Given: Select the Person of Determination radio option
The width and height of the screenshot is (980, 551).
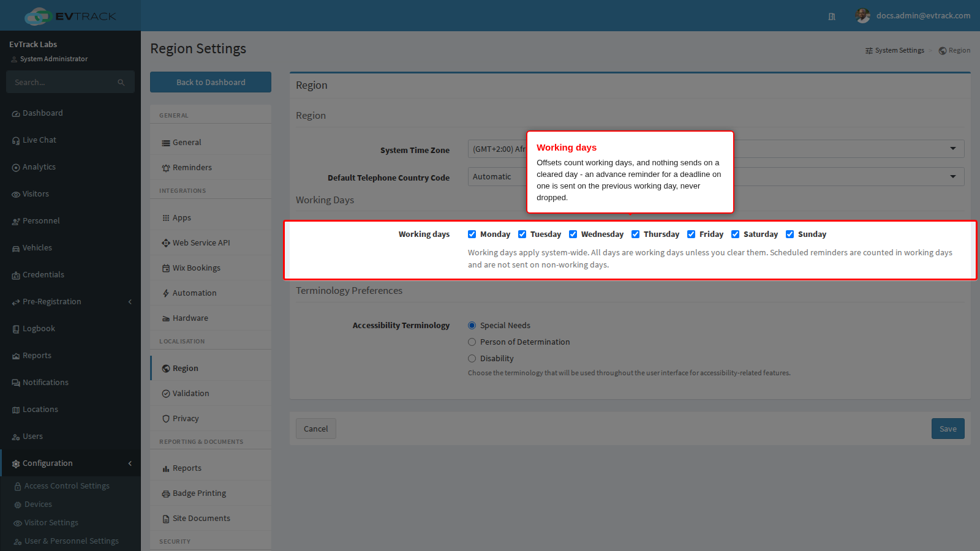Looking at the screenshot, I should click(x=472, y=342).
